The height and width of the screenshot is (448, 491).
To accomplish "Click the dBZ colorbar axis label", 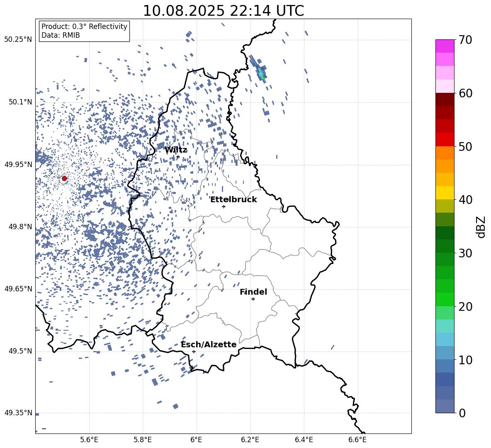I will pyautogui.click(x=481, y=227).
